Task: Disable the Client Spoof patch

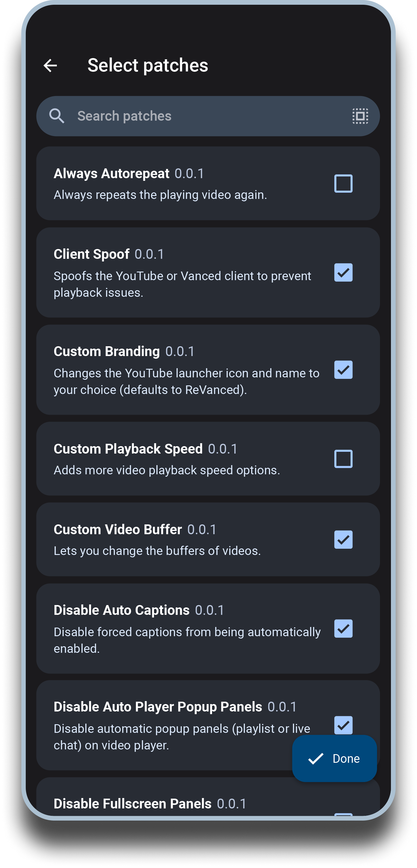Action: (343, 273)
